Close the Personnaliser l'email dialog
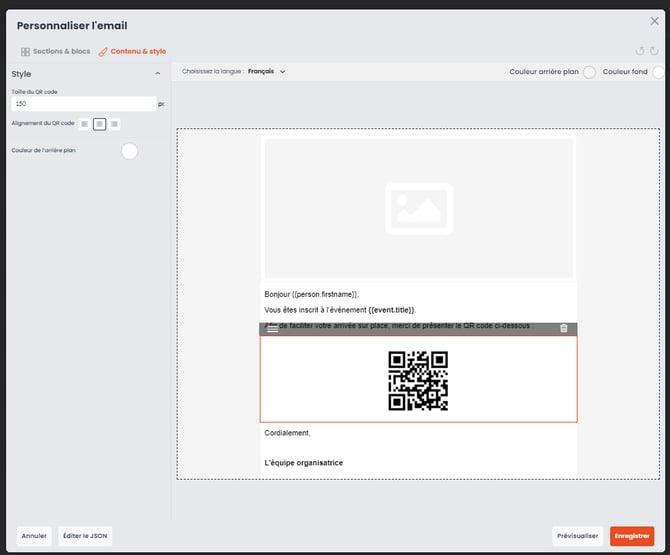This screenshot has width=670, height=555. point(654,21)
